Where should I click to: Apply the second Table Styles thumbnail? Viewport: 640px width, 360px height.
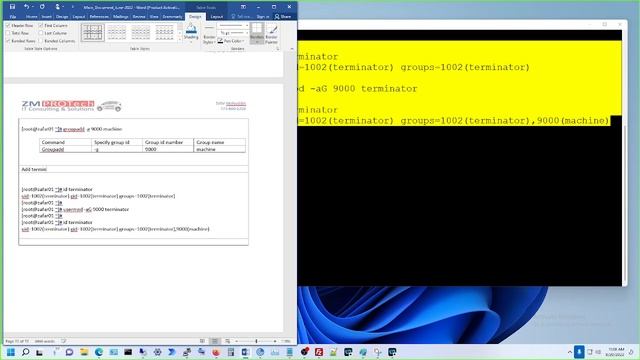tap(117, 33)
